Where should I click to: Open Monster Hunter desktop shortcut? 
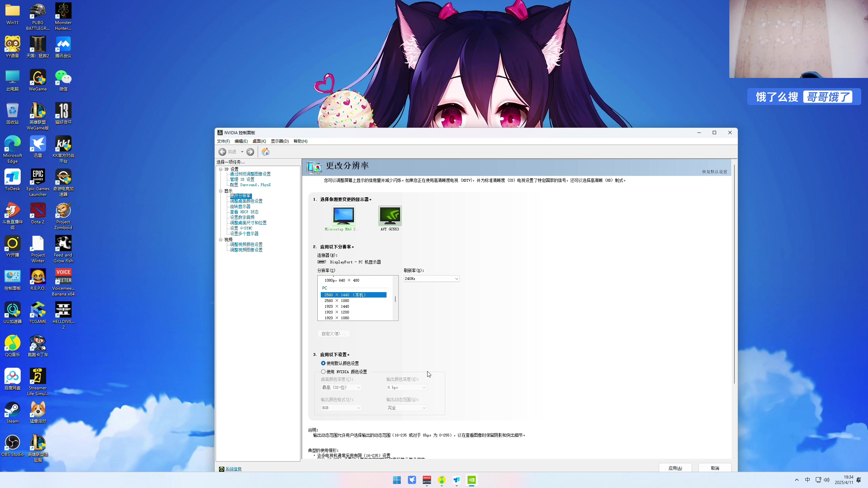(x=63, y=17)
